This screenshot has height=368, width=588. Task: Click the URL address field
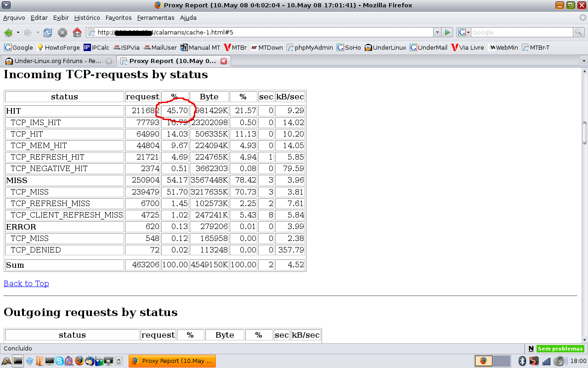coord(260,32)
